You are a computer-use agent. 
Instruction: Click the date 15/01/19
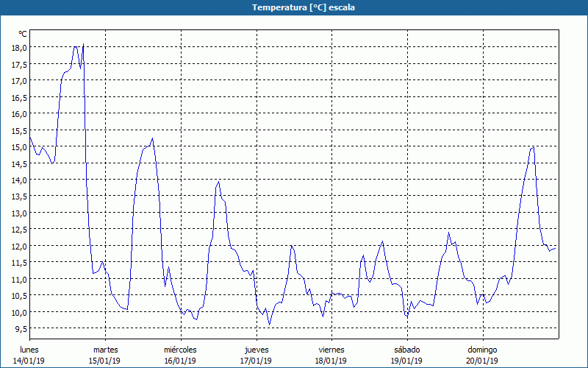pos(104,361)
